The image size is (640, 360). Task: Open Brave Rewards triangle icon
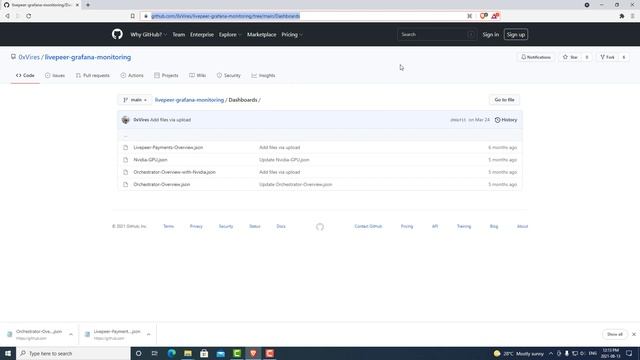(x=495, y=16)
